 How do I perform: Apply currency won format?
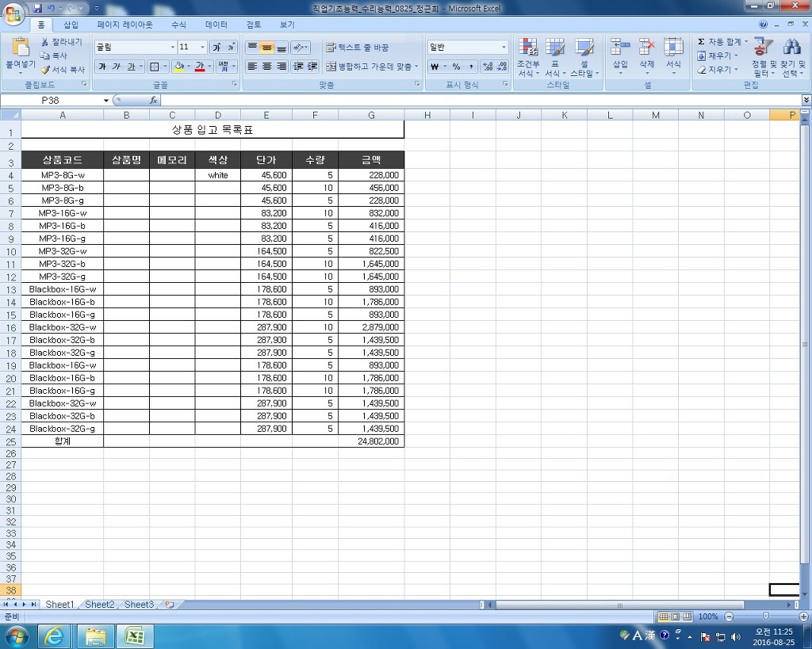point(435,67)
